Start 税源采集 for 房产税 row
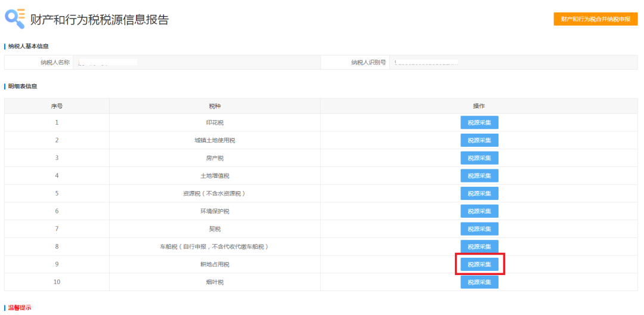644x315 pixels. point(479,158)
